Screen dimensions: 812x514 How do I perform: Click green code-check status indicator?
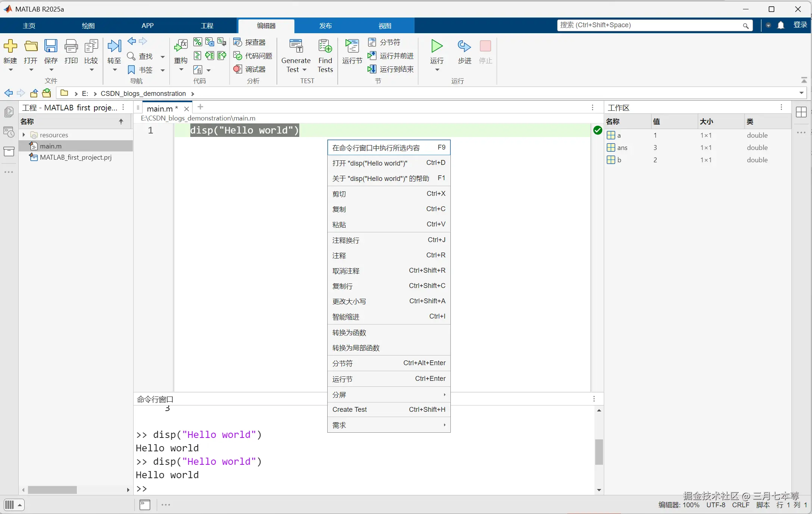click(597, 130)
